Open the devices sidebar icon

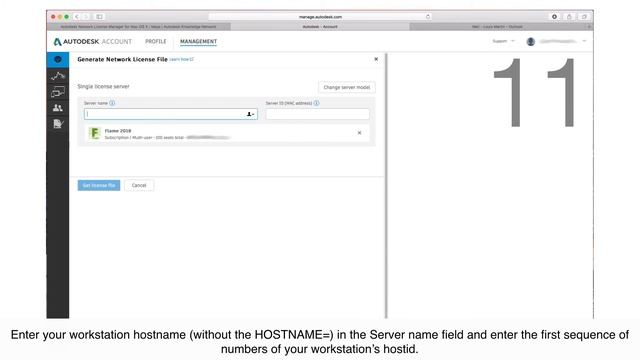pyautogui.click(x=58, y=92)
